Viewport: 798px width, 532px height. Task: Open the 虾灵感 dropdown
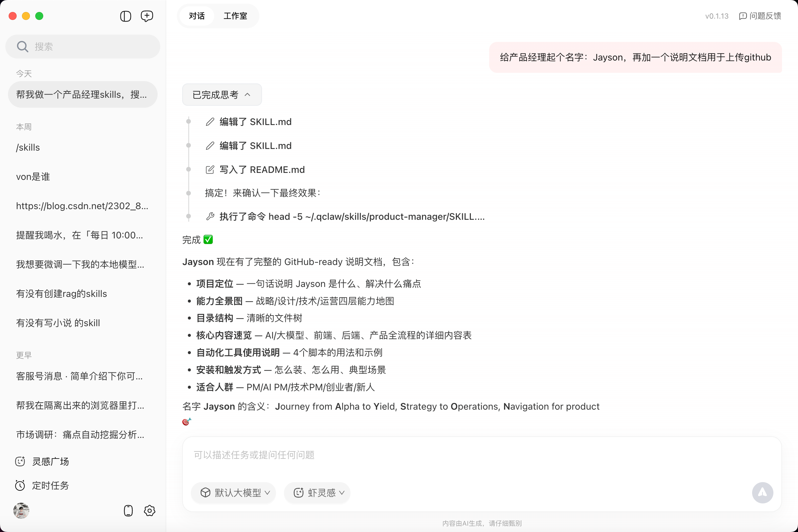point(317,493)
